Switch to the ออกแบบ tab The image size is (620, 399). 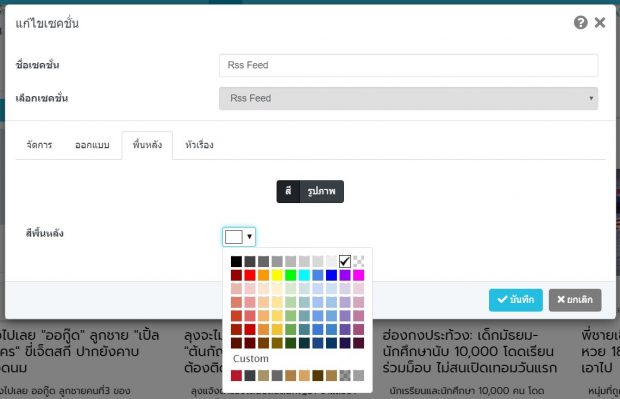tap(92, 145)
